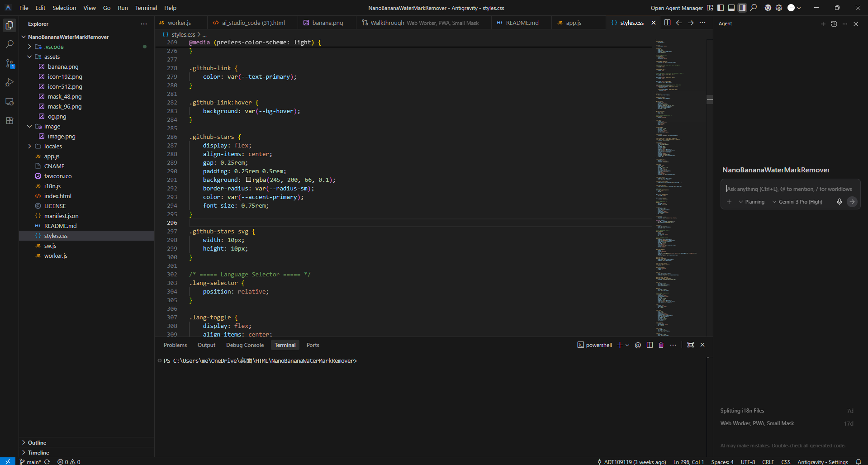Open the Gemini 3 Pro (High) model dropdown
This screenshot has width=868, height=465.
[797, 202]
